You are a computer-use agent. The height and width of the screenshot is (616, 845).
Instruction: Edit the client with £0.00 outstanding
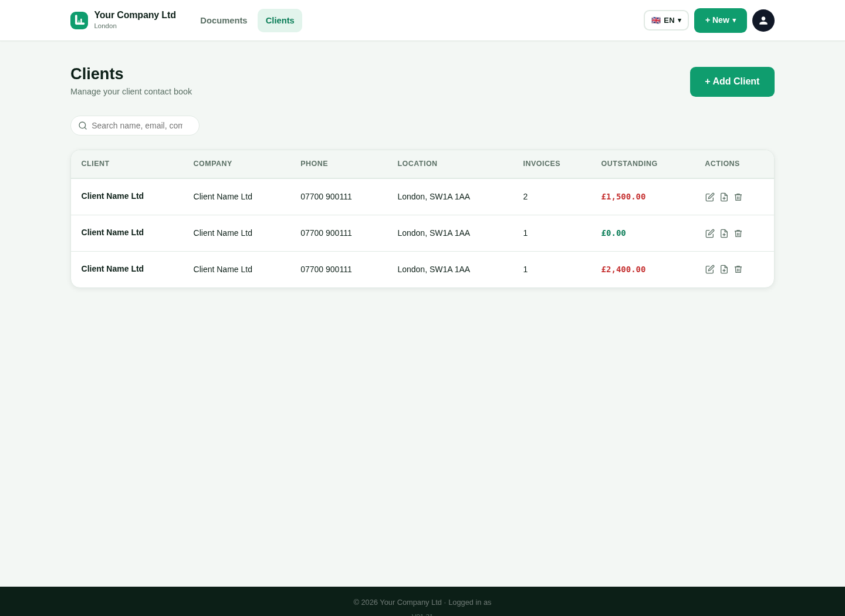pyautogui.click(x=710, y=233)
